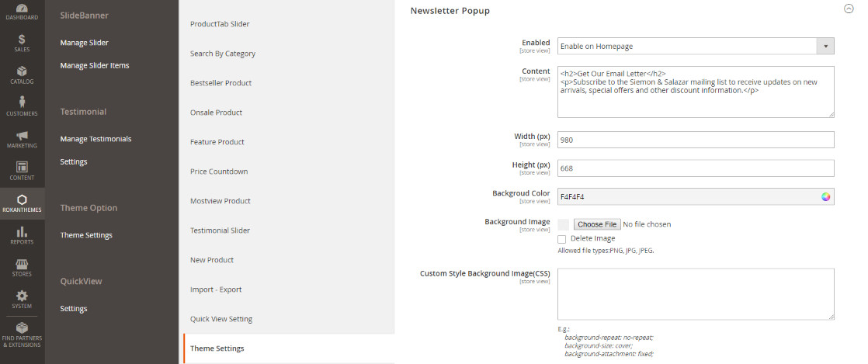Open the Manage Testimonials link
868x364 pixels.
click(95, 139)
